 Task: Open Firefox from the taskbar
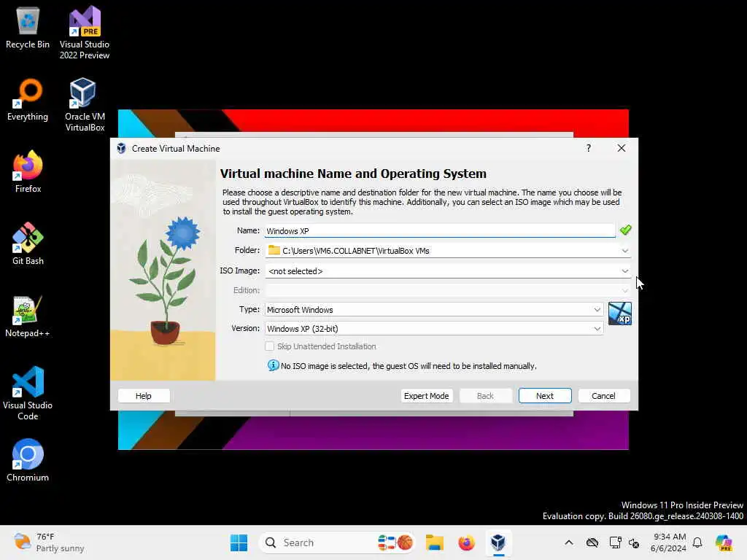click(x=466, y=542)
